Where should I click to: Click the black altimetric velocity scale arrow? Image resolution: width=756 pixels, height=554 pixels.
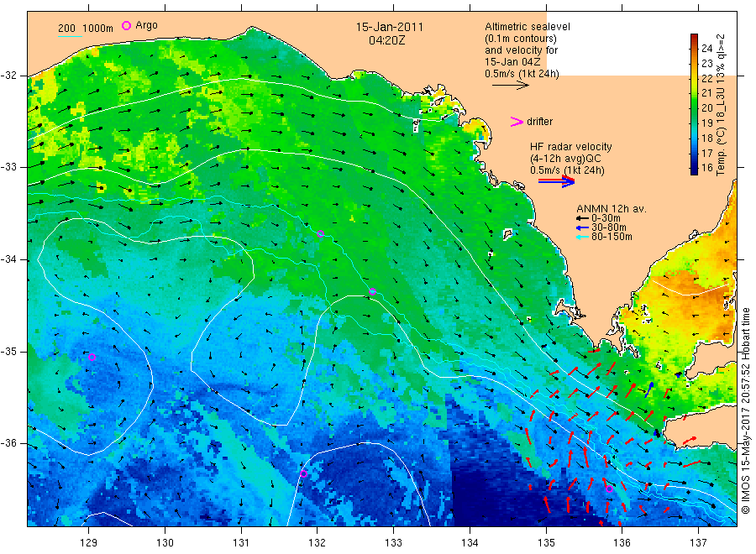coord(510,86)
